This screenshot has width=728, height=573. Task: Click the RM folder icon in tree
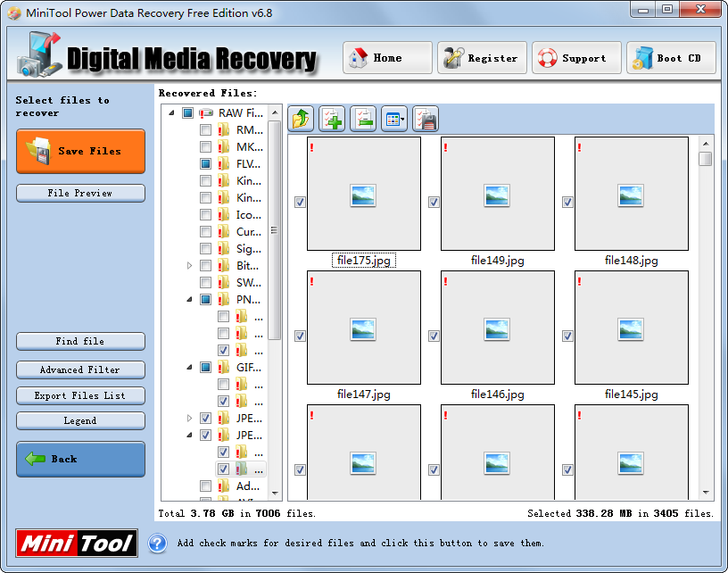(224, 130)
